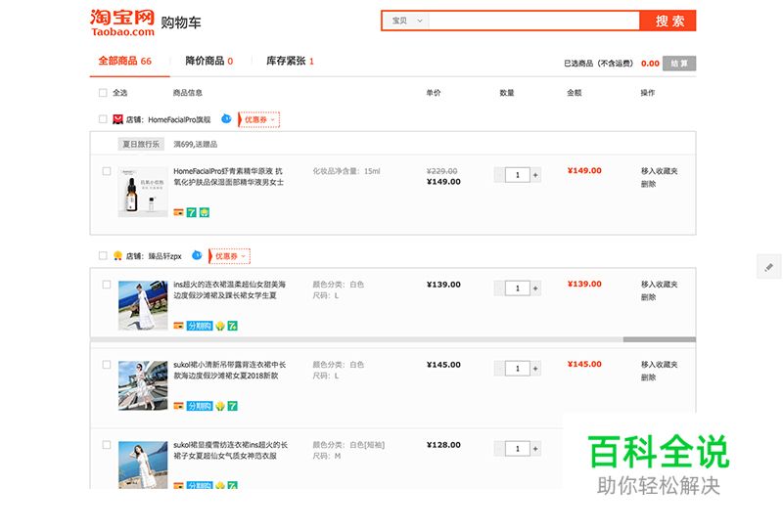Image resolution: width=783 pixels, height=532 pixels.
Task: Click yellow shield icon under ins超火的连衣裙 item
Action: pos(220,326)
